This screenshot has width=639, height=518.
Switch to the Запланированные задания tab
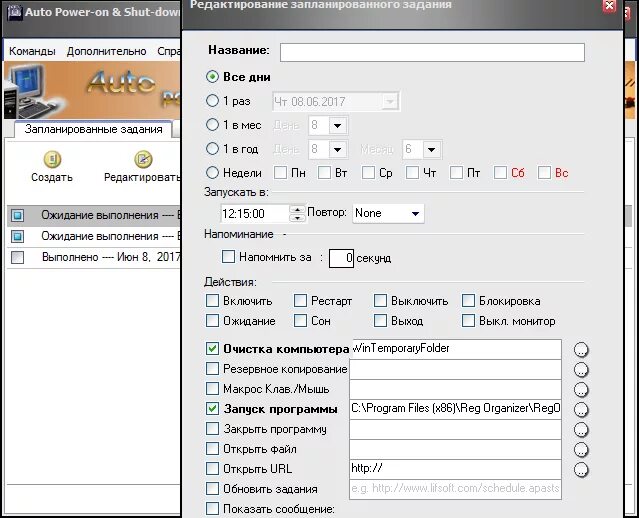[x=93, y=129]
